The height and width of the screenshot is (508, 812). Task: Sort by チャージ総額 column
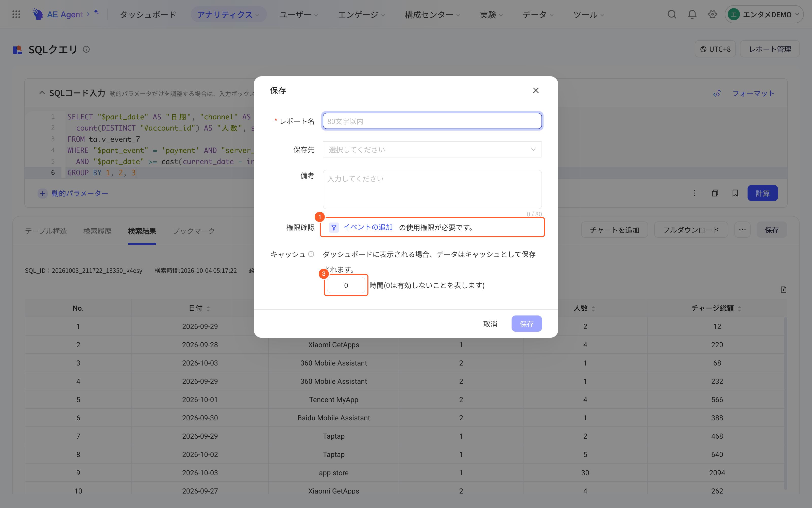739,308
